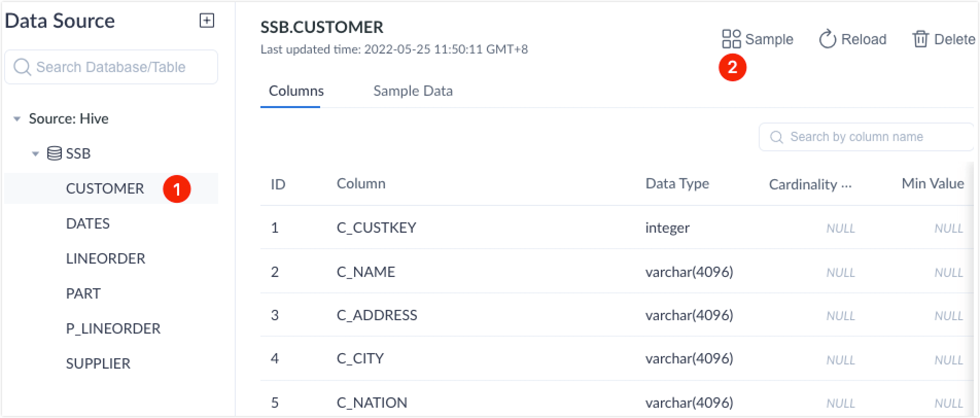Collapse the Source: Hive tree node
The width and height of the screenshot is (980, 418).
[x=17, y=119]
